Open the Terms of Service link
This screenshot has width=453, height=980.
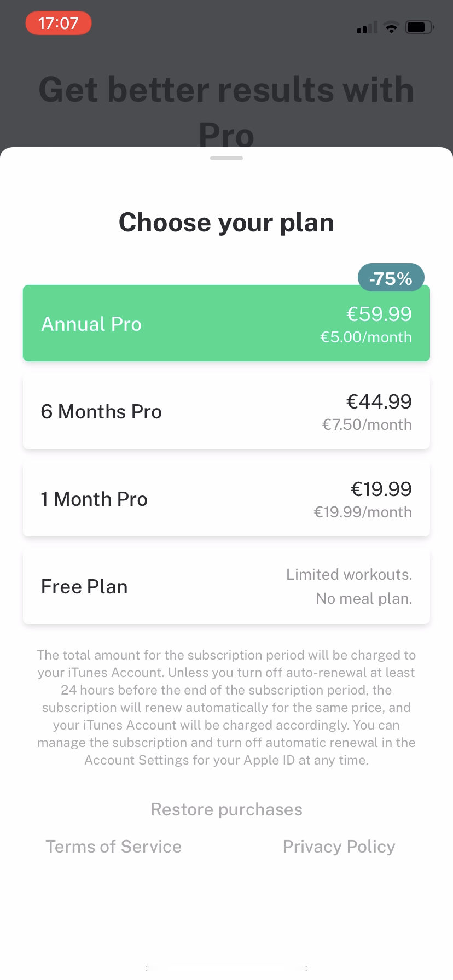pos(113,847)
